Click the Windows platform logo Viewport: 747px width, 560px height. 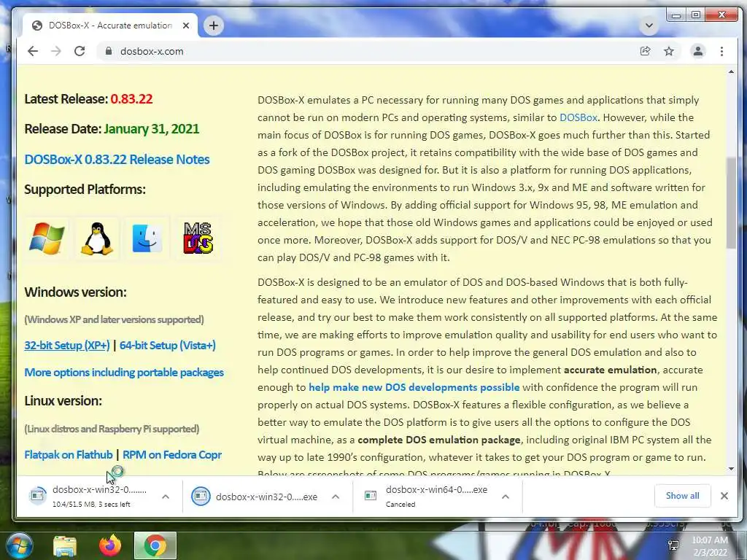pos(47,238)
